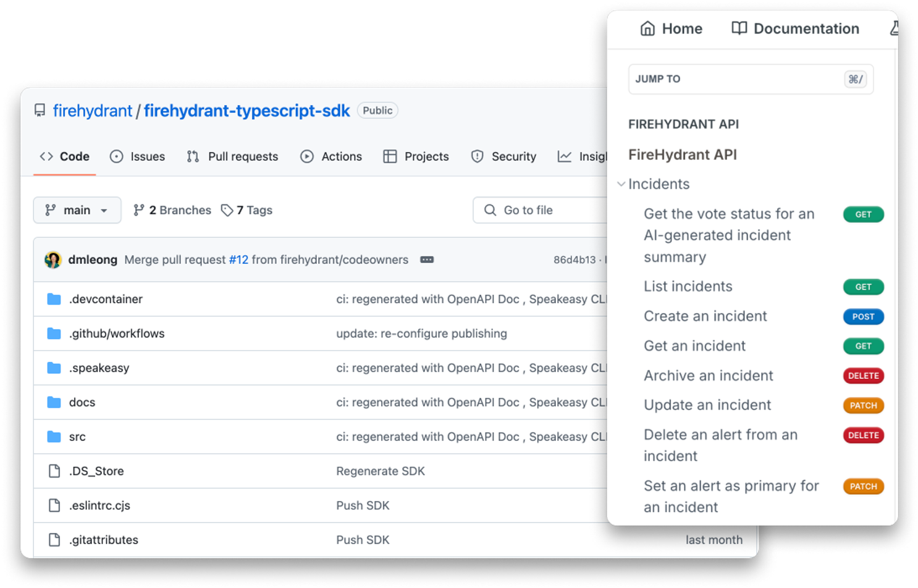Click the Projects table icon
The image size is (918, 588).
click(x=390, y=157)
